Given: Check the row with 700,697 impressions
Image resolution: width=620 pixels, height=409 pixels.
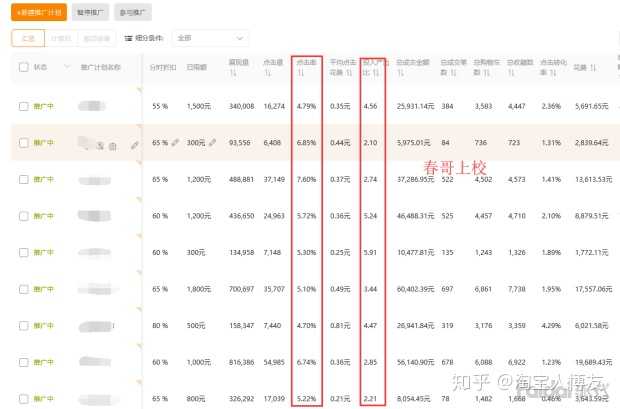Looking at the screenshot, I should point(24,289).
